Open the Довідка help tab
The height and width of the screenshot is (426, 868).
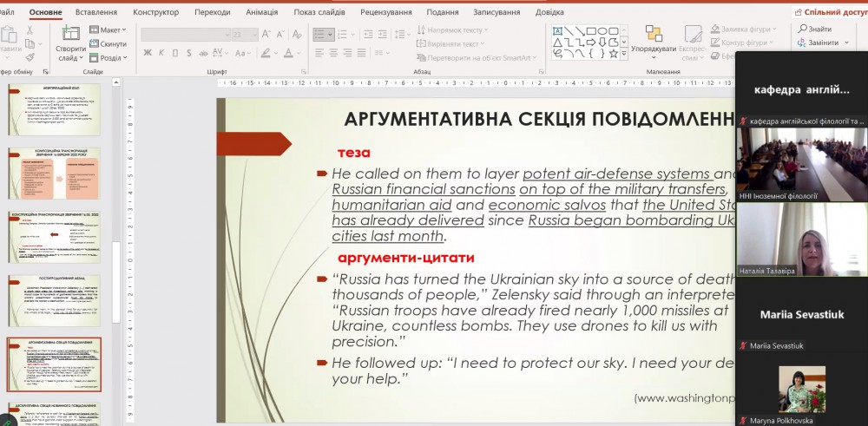(549, 12)
